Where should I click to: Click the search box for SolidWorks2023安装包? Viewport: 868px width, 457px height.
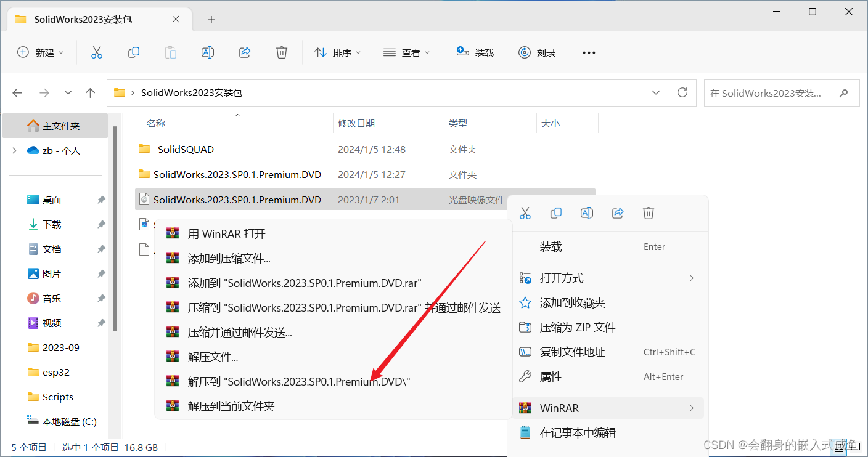click(x=782, y=93)
